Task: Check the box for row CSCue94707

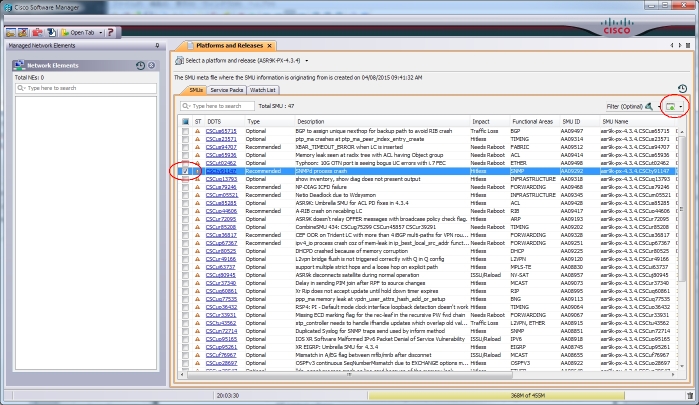Action: 185,147
